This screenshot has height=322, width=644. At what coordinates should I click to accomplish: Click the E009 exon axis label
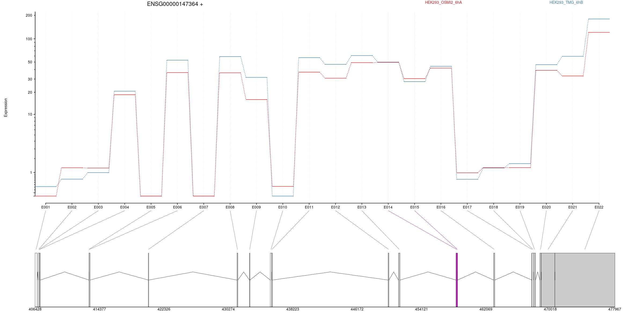(x=256, y=207)
